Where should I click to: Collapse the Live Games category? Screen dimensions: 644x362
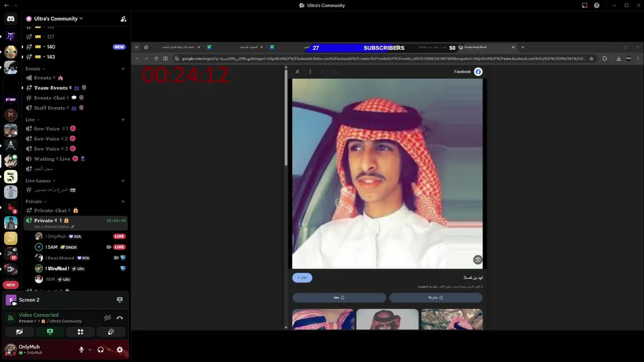coord(40,180)
